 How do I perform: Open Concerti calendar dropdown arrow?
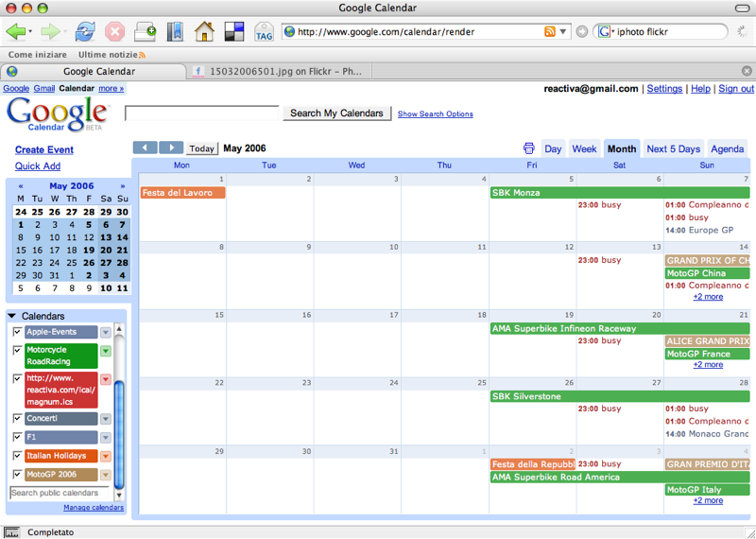coord(106,419)
